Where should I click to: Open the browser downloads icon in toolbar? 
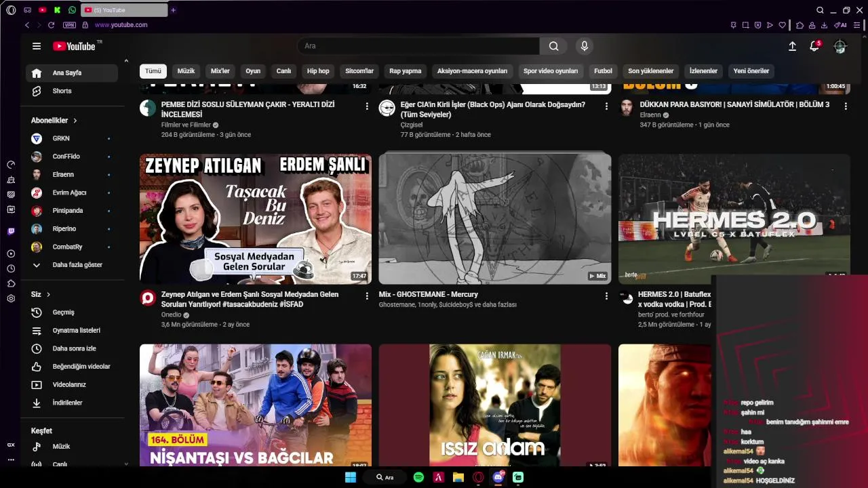click(x=824, y=25)
